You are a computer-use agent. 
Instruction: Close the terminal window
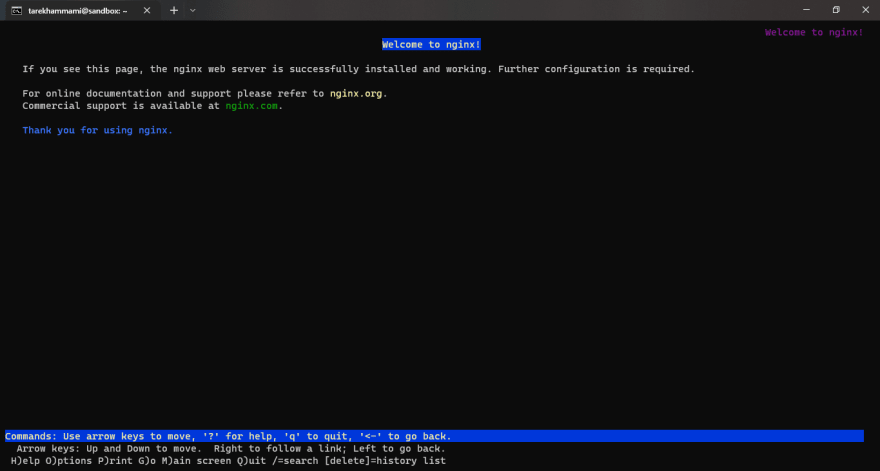click(x=865, y=10)
